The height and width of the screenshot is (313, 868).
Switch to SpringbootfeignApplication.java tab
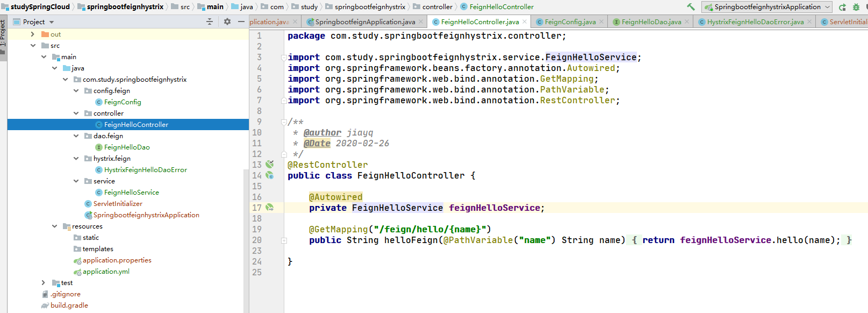(x=364, y=22)
